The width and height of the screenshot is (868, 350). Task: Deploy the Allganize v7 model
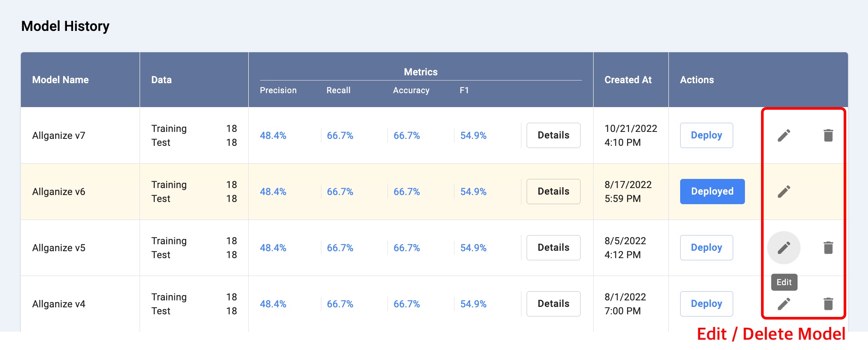click(x=706, y=135)
